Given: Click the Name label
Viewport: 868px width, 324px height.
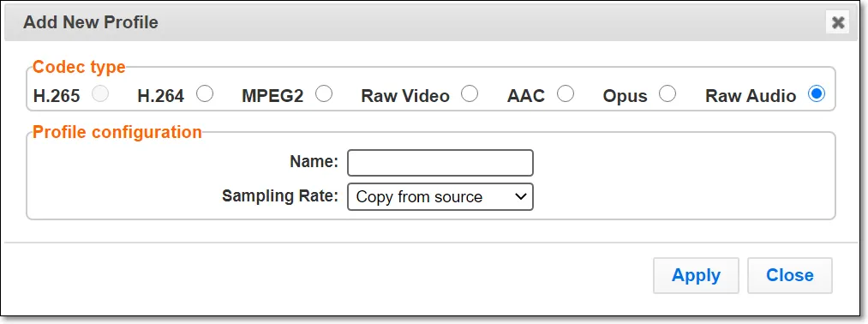Looking at the screenshot, I should coord(314,162).
